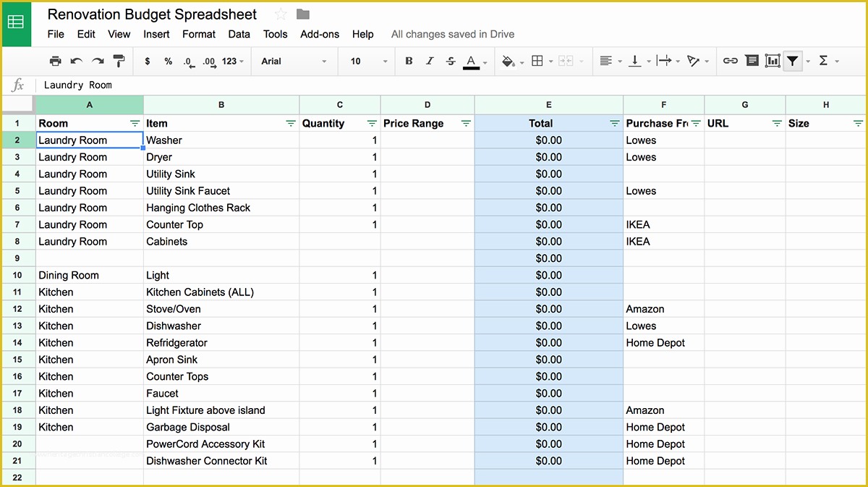Click the move-to-folder icon

click(x=303, y=14)
